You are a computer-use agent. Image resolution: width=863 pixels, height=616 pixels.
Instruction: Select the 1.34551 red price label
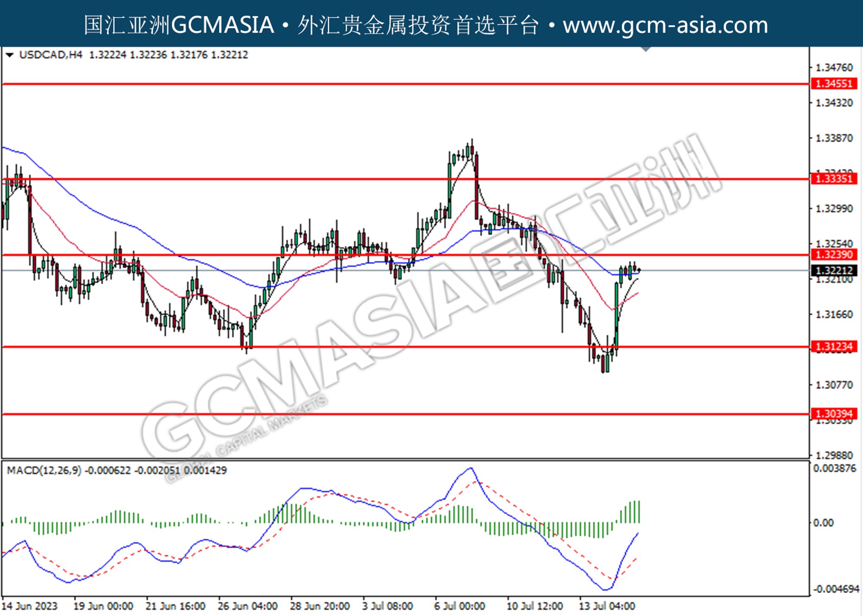834,83
